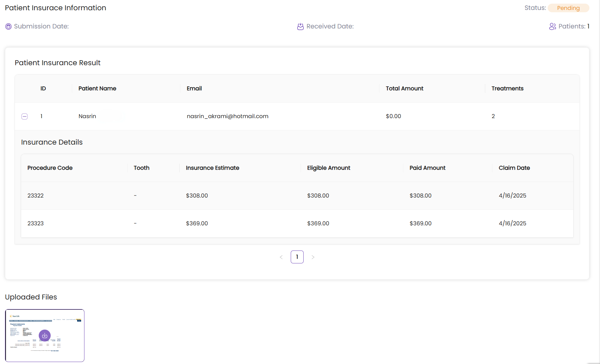Click insurance estimate $369.00

(x=197, y=223)
